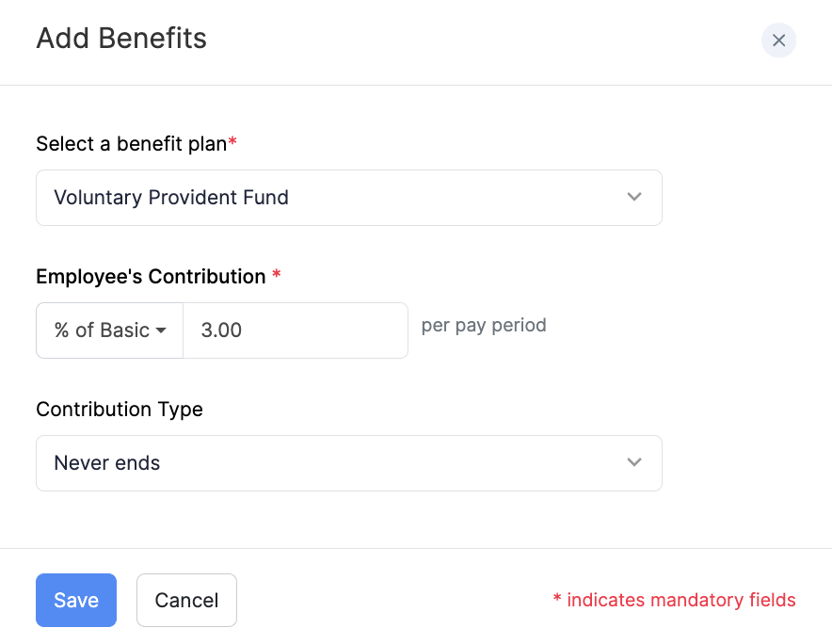Click the downward arrow next to Voluntary Provident Fund
Image resolution: width=832 pixels, height=644 pixels.
pos(634,198)
